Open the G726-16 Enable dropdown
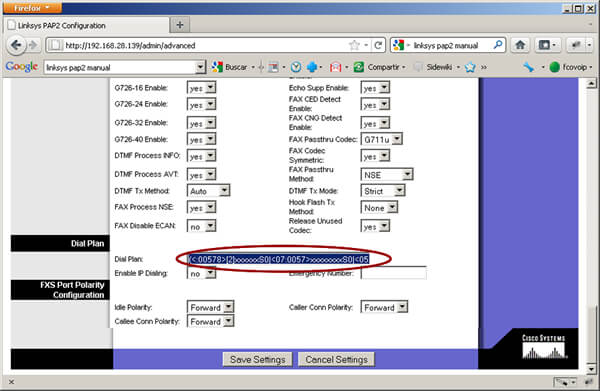 (x=201, y=88)
